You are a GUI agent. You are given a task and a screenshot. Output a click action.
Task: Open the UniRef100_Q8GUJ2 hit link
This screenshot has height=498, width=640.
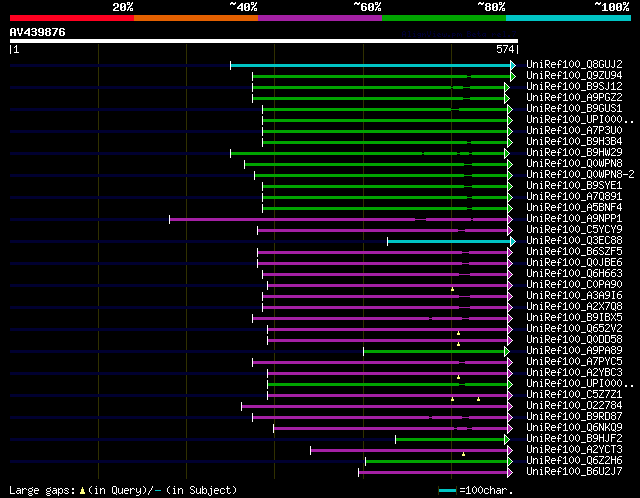pos(574,64)
